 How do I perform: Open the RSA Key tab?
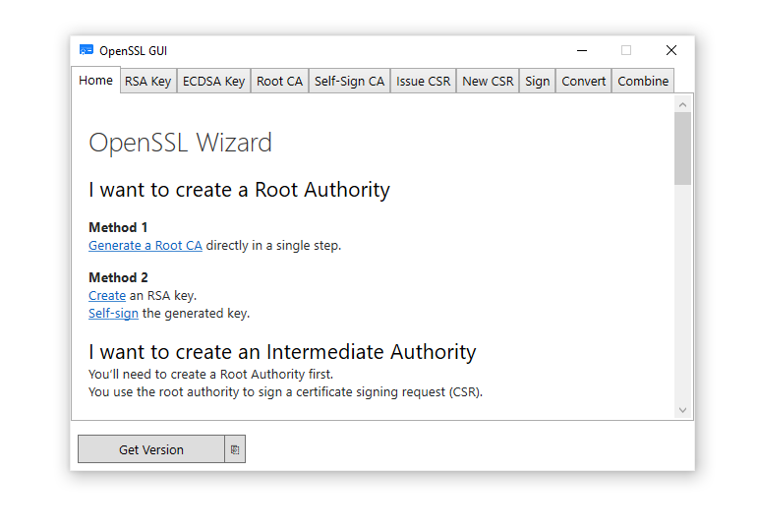[147, 81]
